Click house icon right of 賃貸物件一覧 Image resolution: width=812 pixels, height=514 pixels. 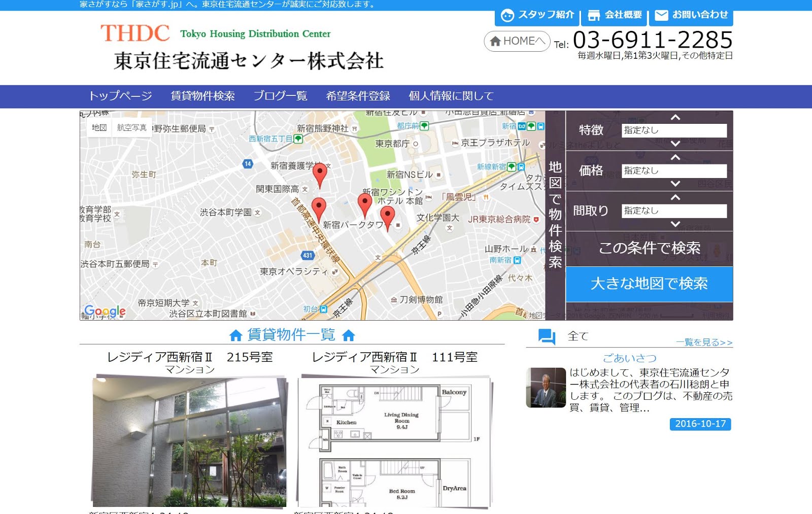pyautogui.click(x=349, y=335)
